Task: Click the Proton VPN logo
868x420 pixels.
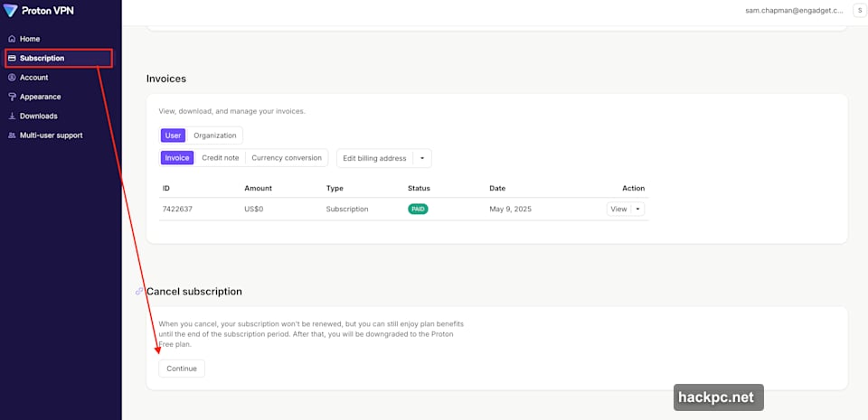Action: 39,11
